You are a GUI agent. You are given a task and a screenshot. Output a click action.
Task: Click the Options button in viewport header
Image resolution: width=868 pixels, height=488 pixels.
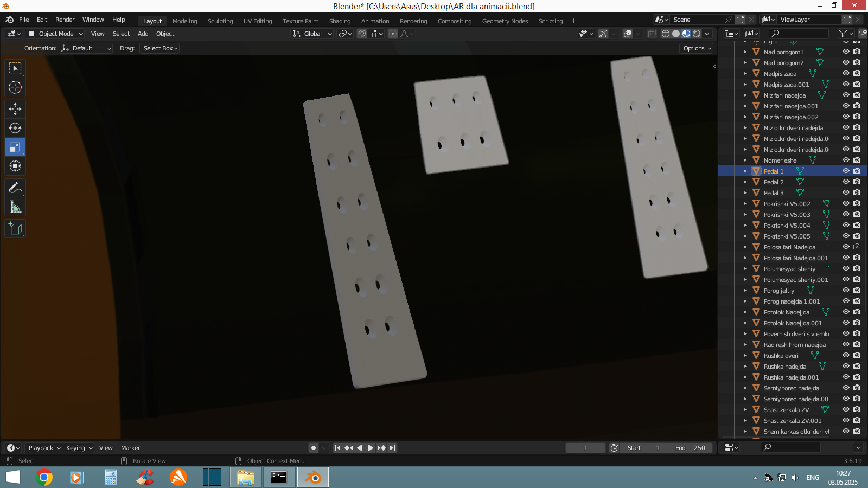[x=697, y=48]
